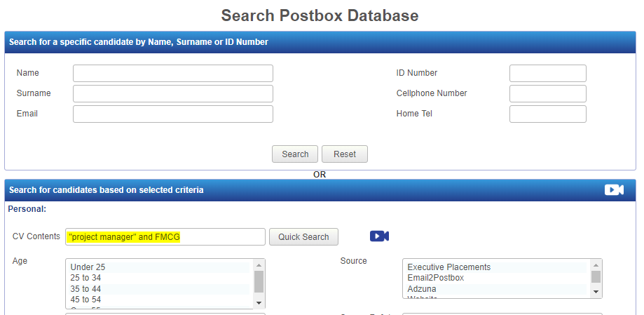Select 'Under 25' in Age list
644x315 pixels.
[x=160, y=267]
